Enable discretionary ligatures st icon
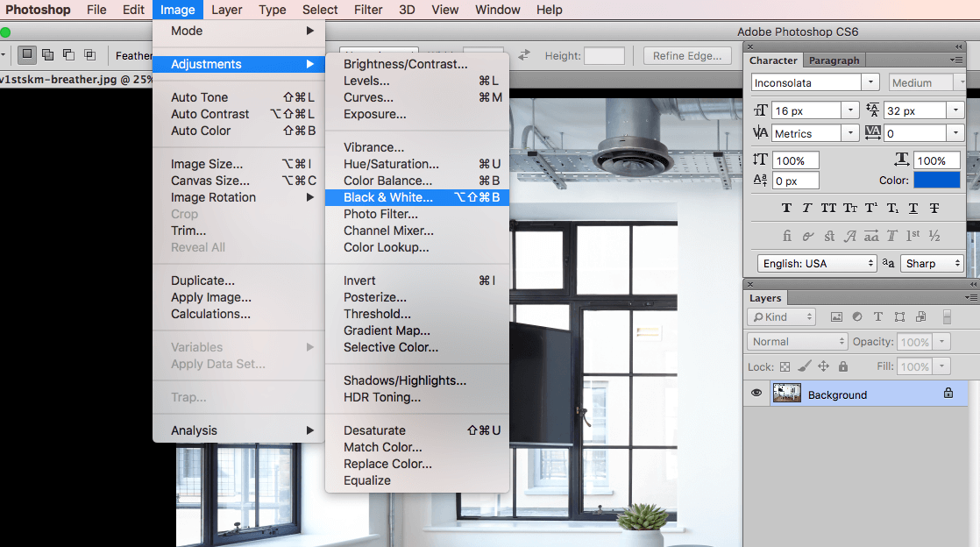Screen dimensions: 980x547 [x=829, y=236]
